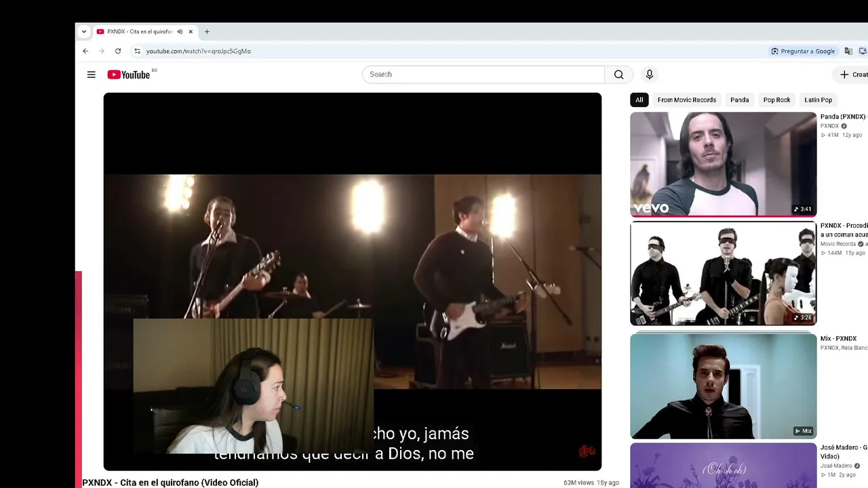
Task: Click the video title Cita en el quirofano
Action: (170, 483)
